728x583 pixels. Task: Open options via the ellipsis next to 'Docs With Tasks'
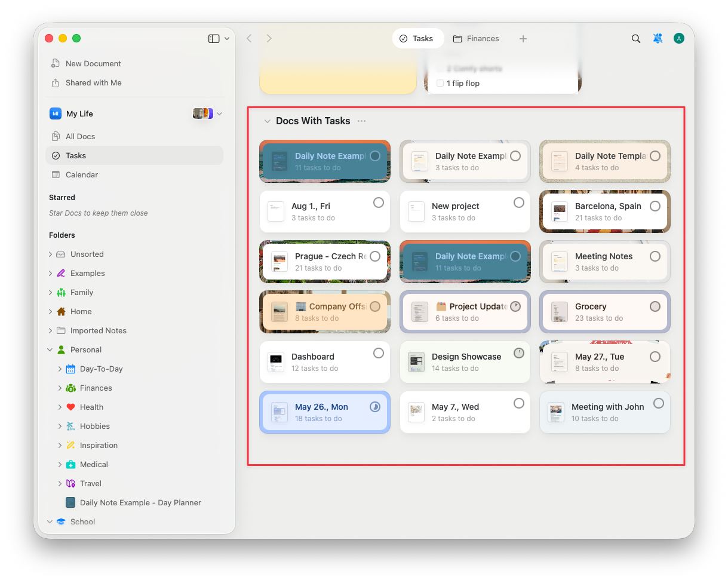pos(361,121)
